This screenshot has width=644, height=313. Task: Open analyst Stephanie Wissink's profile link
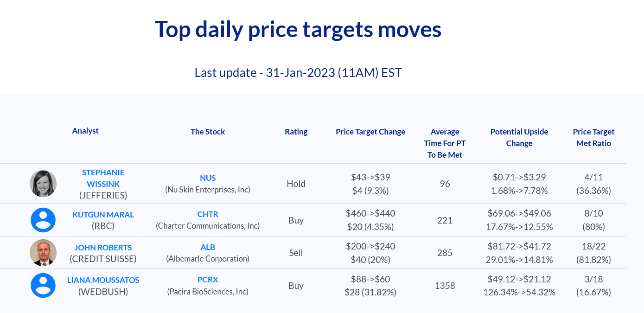pyautogui.click(x=103, y=178)
